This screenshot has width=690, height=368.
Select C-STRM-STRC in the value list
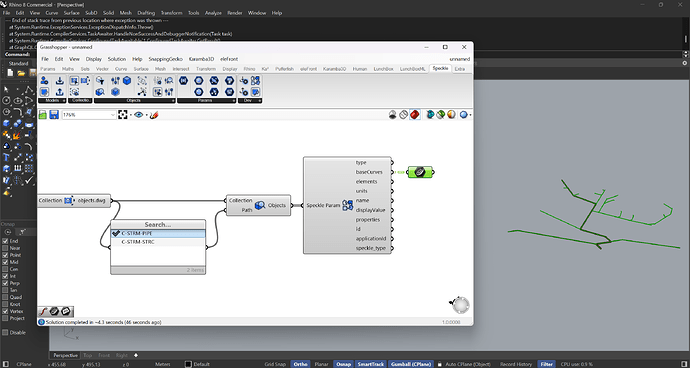tap(158, 242)
